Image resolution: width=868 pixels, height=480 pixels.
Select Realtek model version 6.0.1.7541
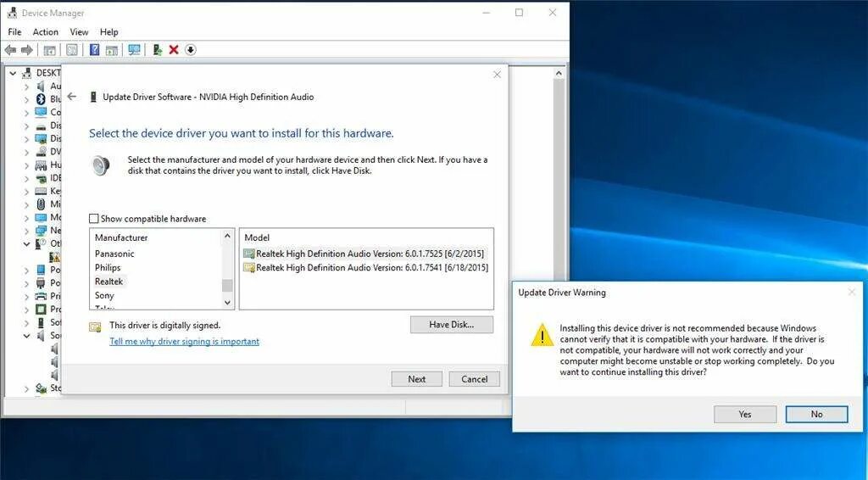366,267
